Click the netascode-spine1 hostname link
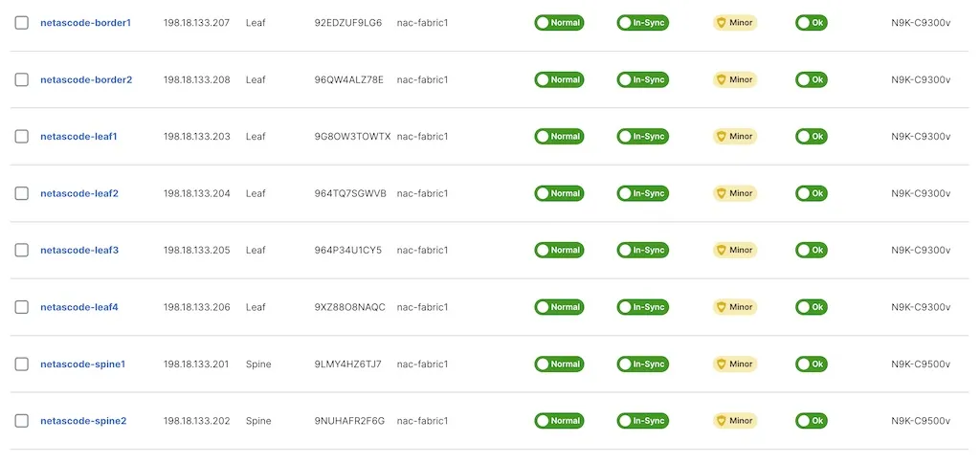980x463 pixels. click(83, 364)
